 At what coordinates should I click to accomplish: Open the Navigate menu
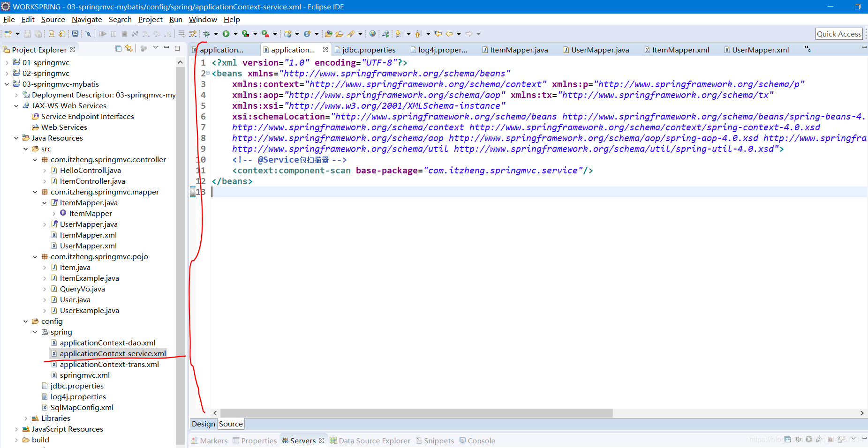pos(87,19)
